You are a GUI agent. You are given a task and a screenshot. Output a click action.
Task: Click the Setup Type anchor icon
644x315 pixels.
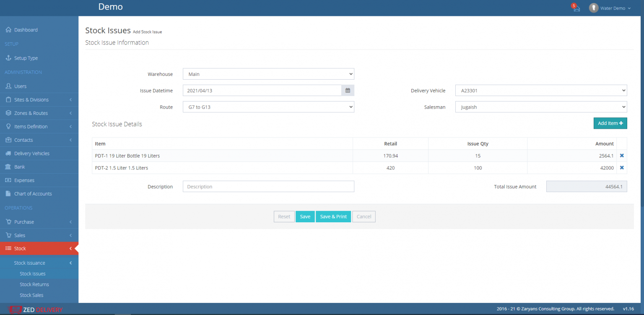tap(8, 58)
